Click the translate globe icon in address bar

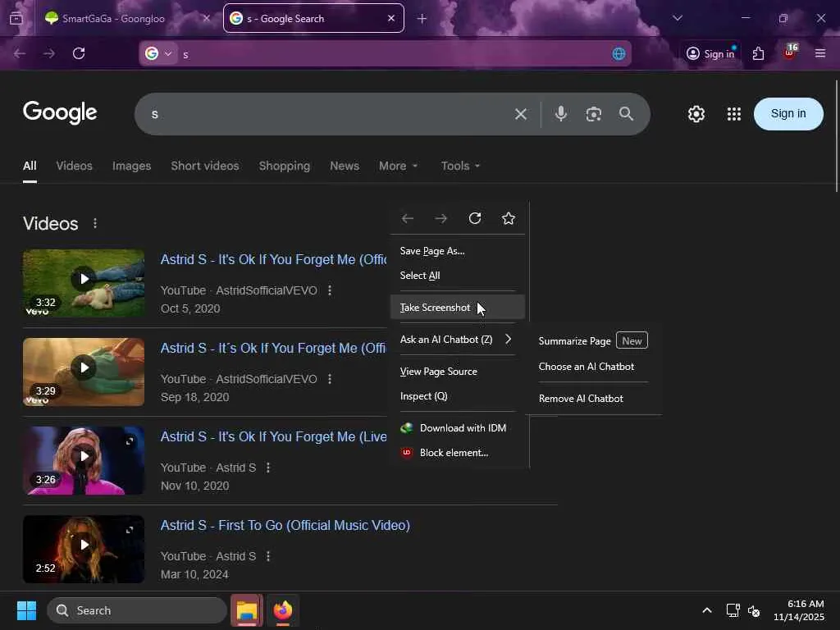[619, 53]
